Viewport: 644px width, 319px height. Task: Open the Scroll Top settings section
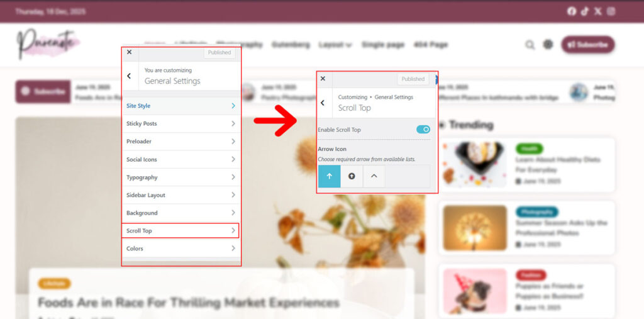tap(180, 231)
